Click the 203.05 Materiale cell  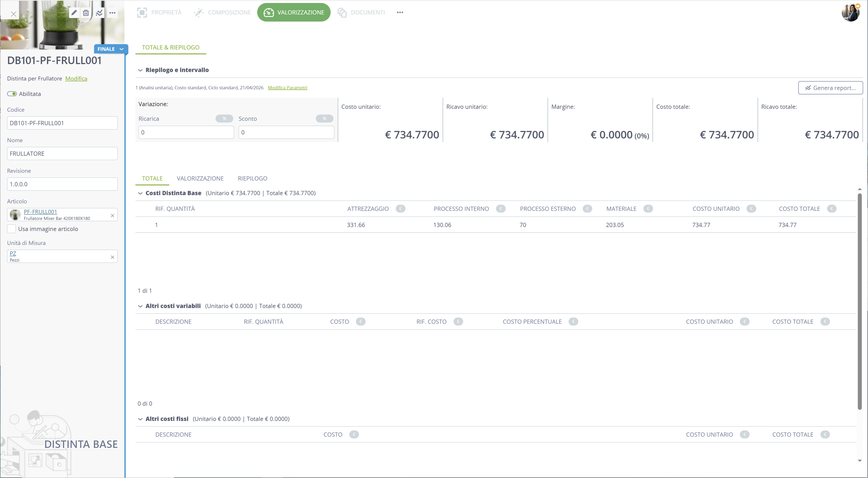(615, 225)
